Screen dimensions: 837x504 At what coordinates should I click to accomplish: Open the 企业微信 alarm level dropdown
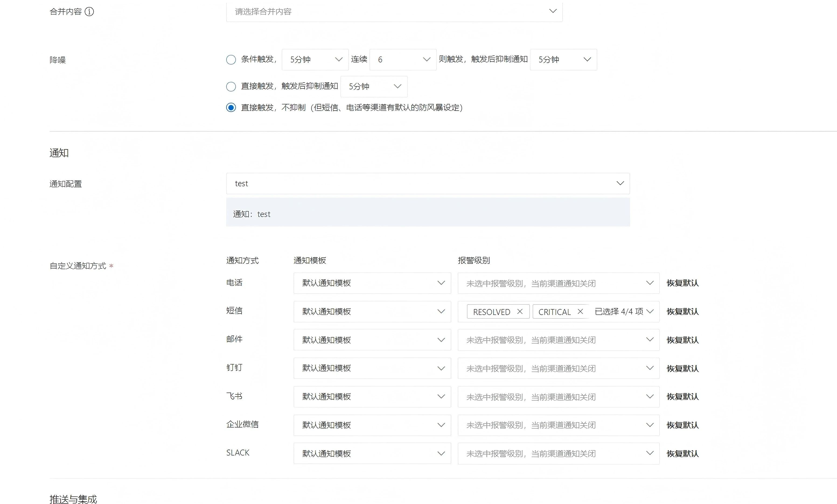[559, 425]
